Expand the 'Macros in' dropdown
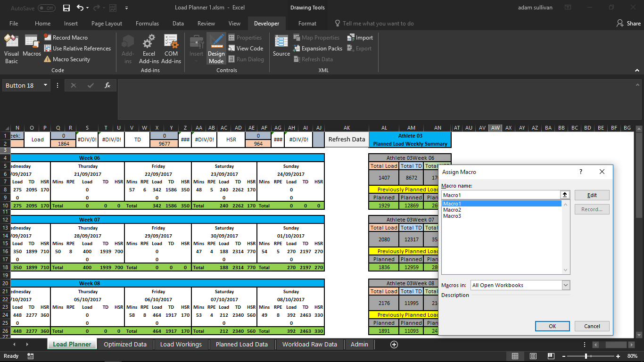Image resolution: width=644 pixels, height=362 pixels. [x=566, y=285]
